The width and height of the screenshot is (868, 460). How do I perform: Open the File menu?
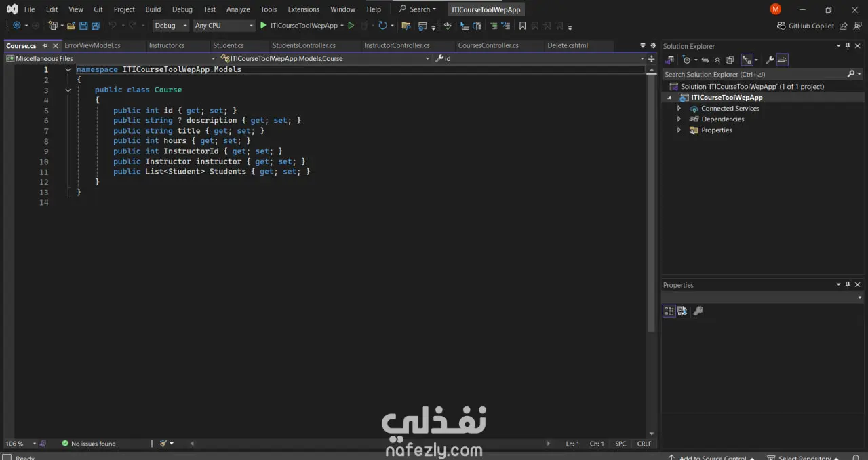point(29,9)
